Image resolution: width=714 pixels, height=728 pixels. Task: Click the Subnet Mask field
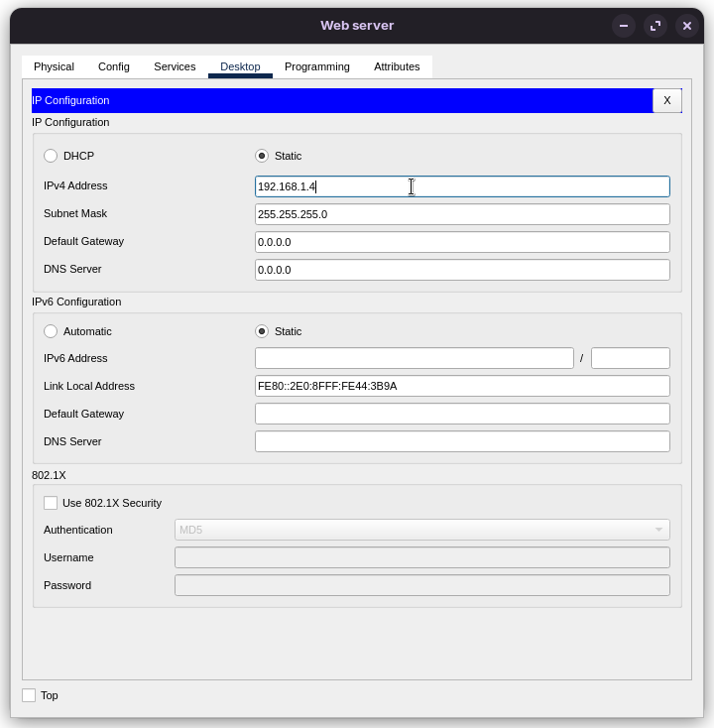tap(462, 214)
